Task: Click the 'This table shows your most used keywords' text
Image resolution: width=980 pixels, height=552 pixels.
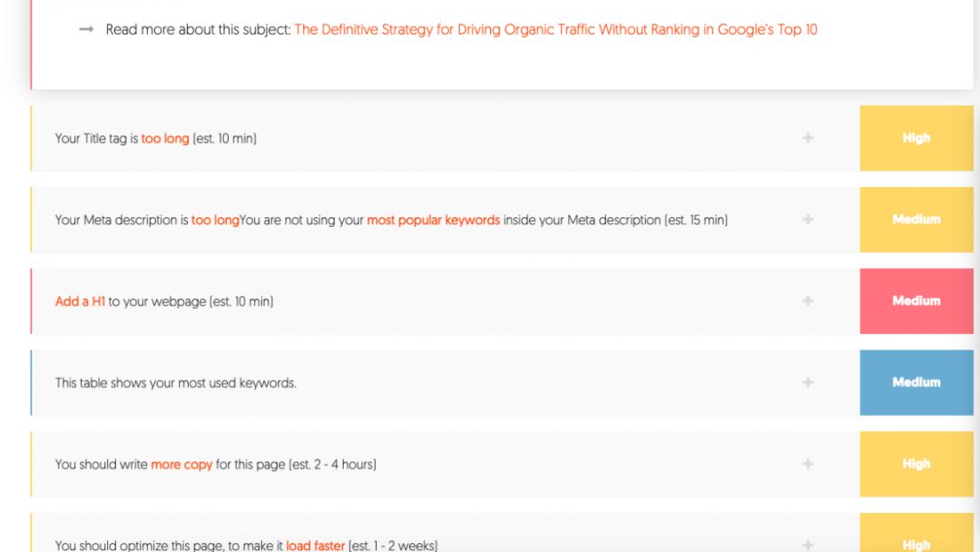Action: [176, 383]
